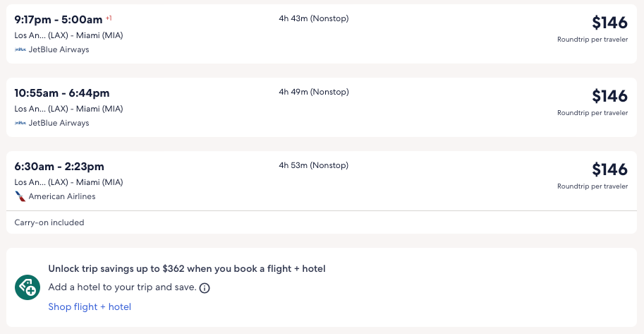Click the 4h 49m (Nonstop) duration
The height and width of the screenshot is (334, 644).
(x=313, y=92)
